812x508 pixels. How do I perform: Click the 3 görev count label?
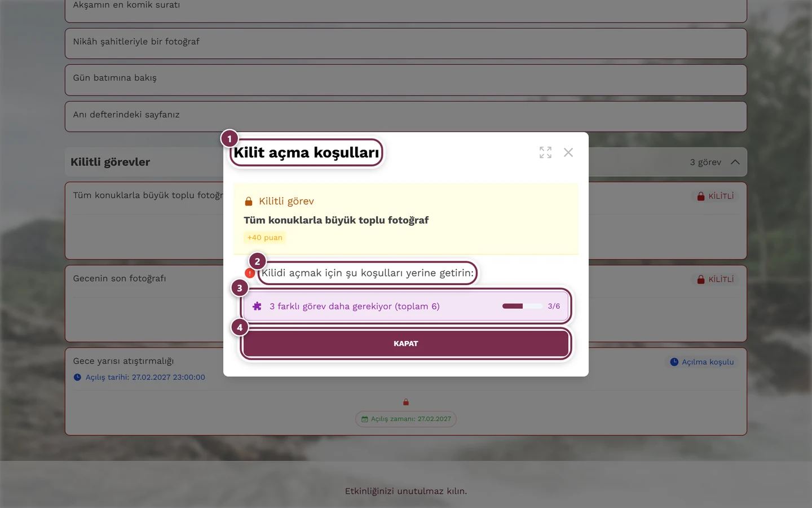[x=705, y=162]
